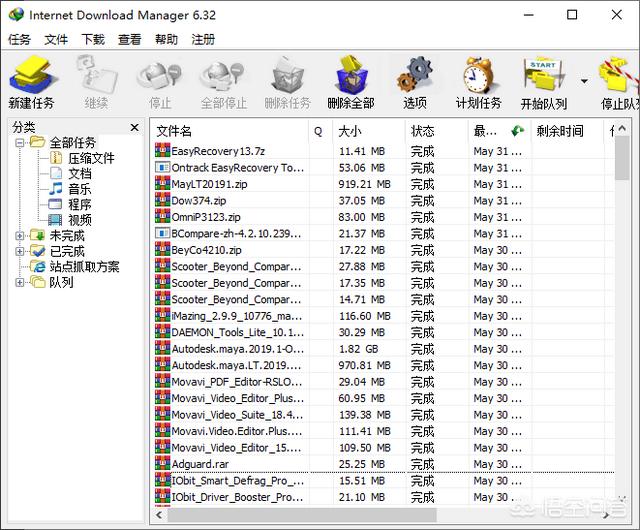640x530 pixels.
Task: Open the 文件 menu
Action: point(56,40)
